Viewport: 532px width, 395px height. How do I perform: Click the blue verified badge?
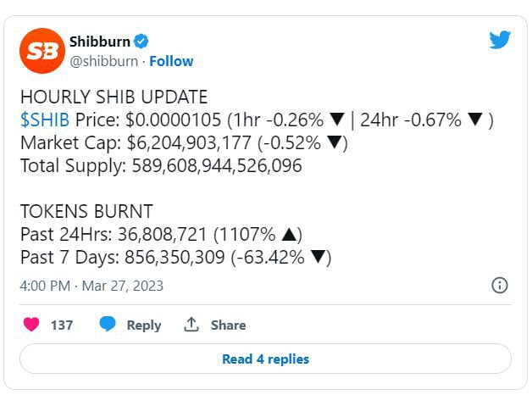143,41
